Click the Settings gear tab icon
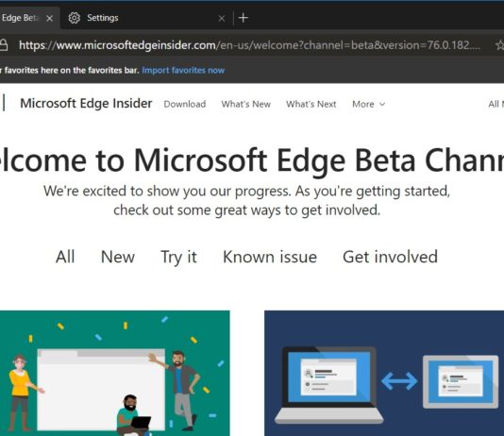504x436 pixels. point(75,18)
